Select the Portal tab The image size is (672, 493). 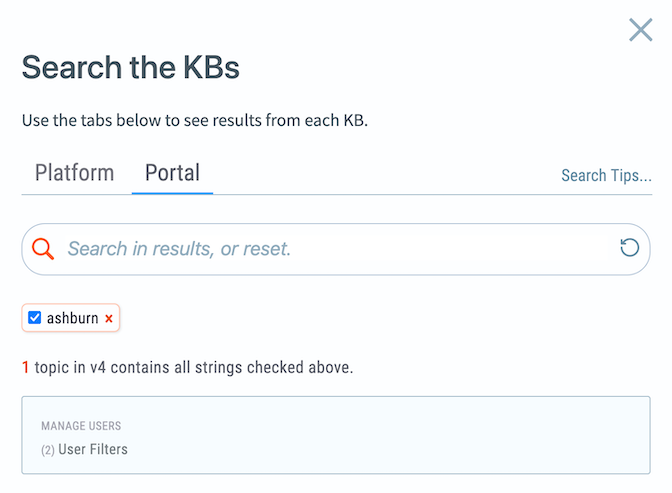click(172, 172)
